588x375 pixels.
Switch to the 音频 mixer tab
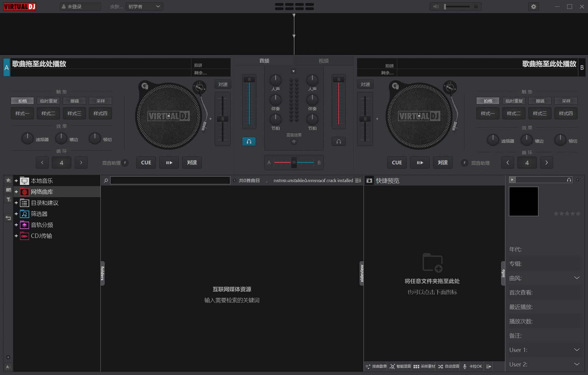[x=264, y=61]
